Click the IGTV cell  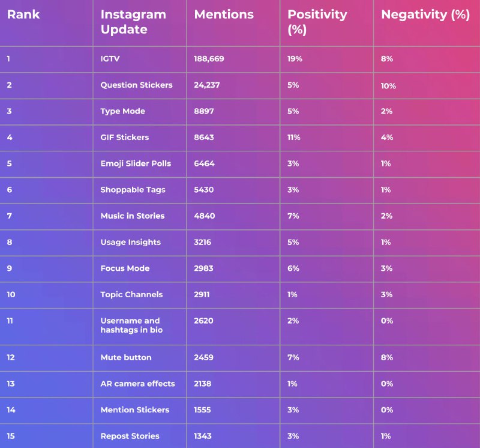[110, 59]
